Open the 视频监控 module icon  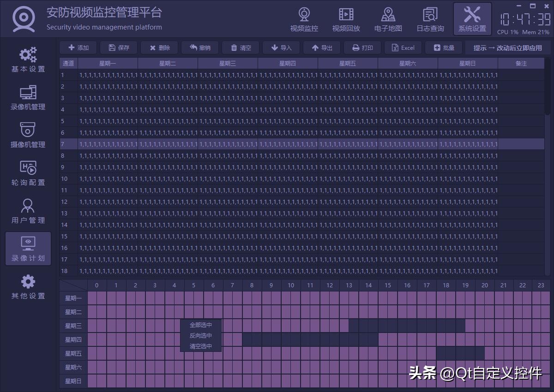pyautogui.click(x=304, y=18)
